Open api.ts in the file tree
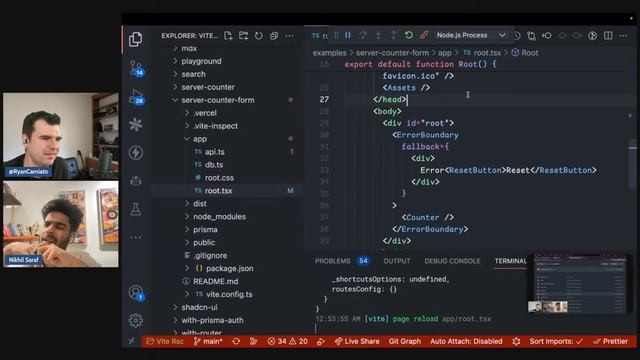640x360 pixels. (214, 152)
